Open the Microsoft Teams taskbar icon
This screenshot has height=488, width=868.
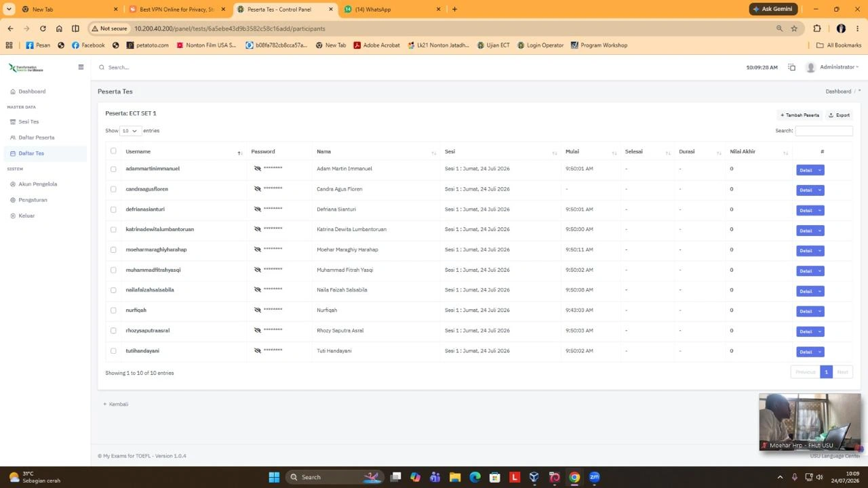435,477
